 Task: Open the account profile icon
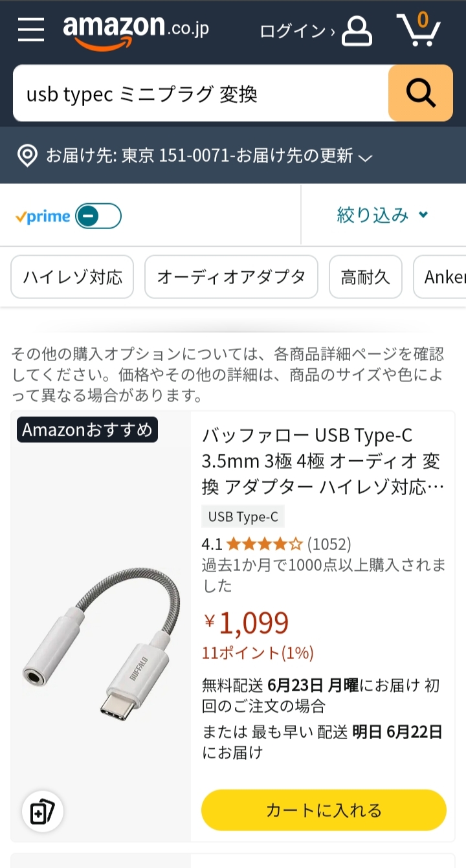point(357,30)
